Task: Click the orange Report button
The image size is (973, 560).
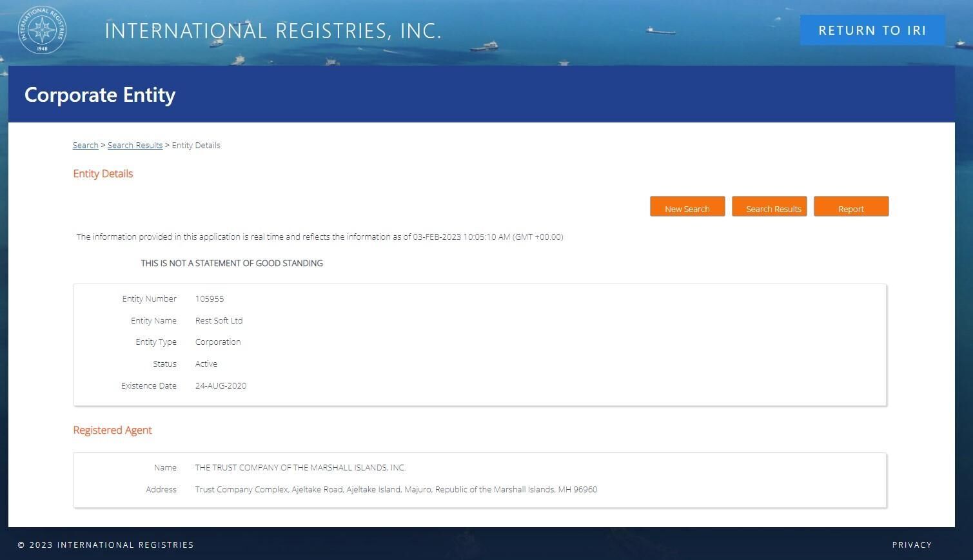Action: point(850,207)
